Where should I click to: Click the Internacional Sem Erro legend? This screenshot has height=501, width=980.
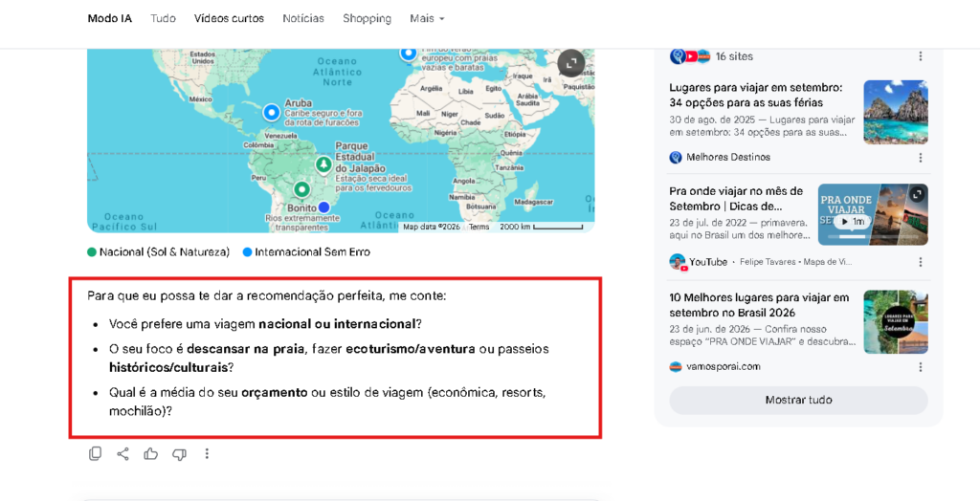pyautogui.click(x=306, y=252)
